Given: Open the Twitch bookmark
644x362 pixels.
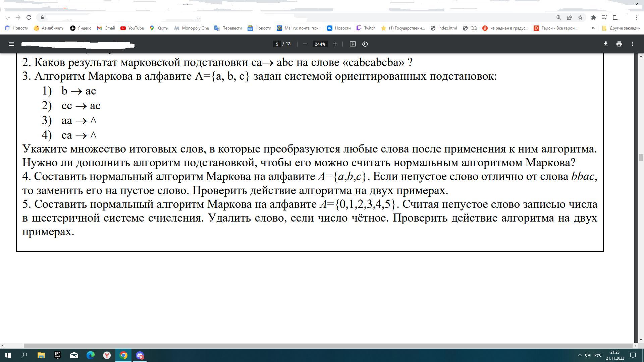Looking at the screenshot, I should pyautogui.click(x=366, y=28).
